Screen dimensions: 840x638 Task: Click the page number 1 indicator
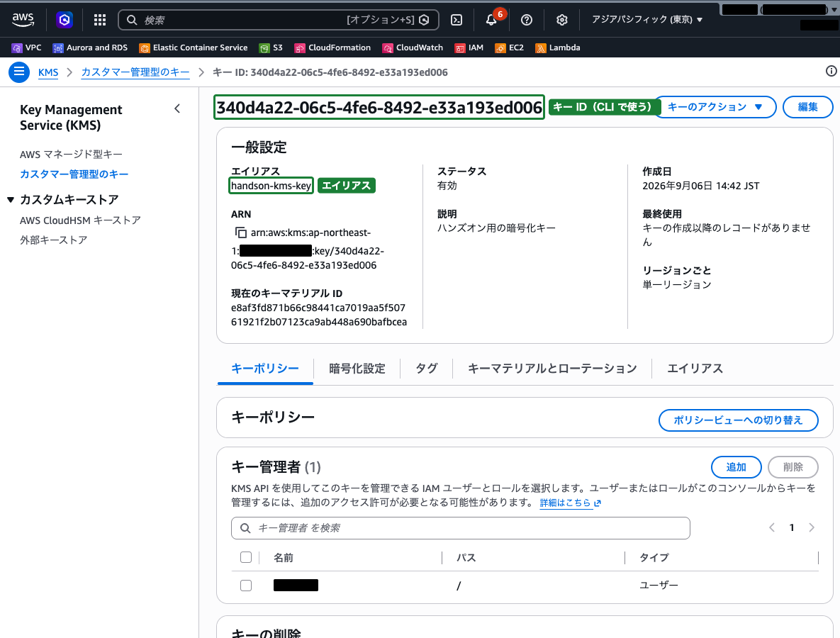pyautogui.click(x=792, y=527)
